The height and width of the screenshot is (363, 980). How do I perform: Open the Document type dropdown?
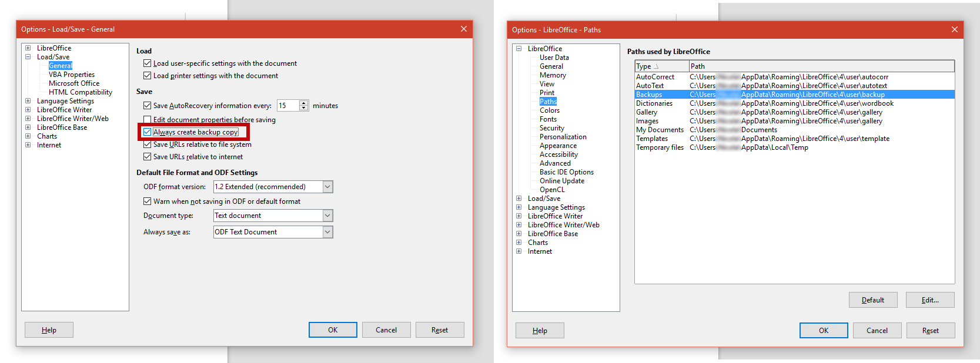click(x=327, y=216)
